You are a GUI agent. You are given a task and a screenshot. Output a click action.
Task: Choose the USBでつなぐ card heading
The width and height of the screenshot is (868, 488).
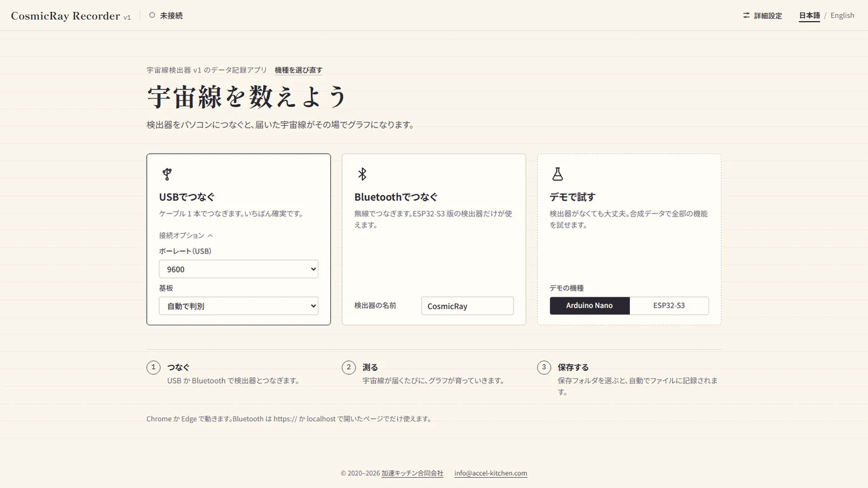187,197
